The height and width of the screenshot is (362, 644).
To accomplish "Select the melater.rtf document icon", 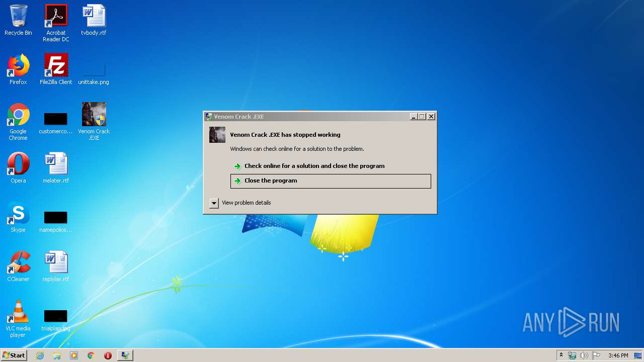I will pyautogui.click(x=56, y=168).
